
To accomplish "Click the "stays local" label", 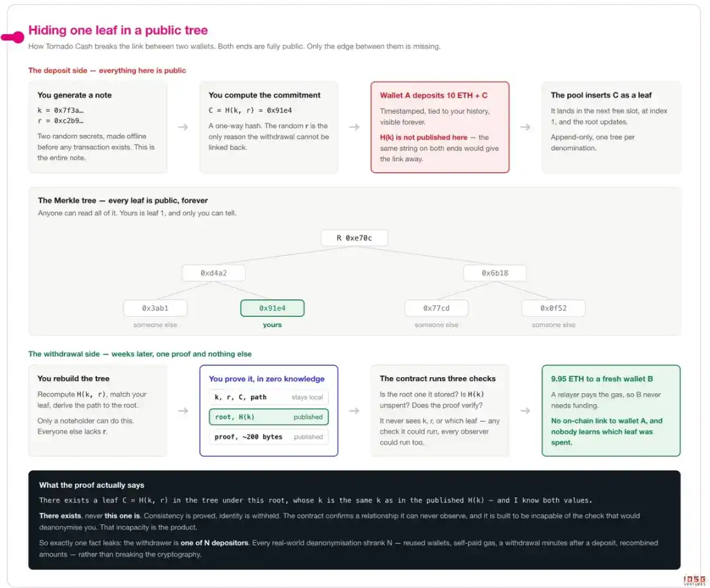I will pyautogui.click(x=307, y=397).
